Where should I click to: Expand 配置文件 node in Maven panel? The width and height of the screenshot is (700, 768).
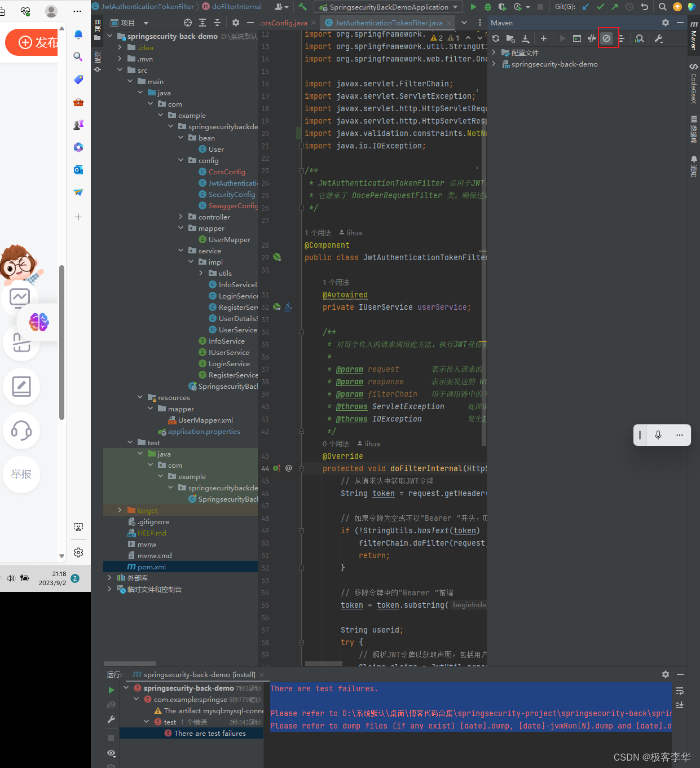tap(494, 52)
